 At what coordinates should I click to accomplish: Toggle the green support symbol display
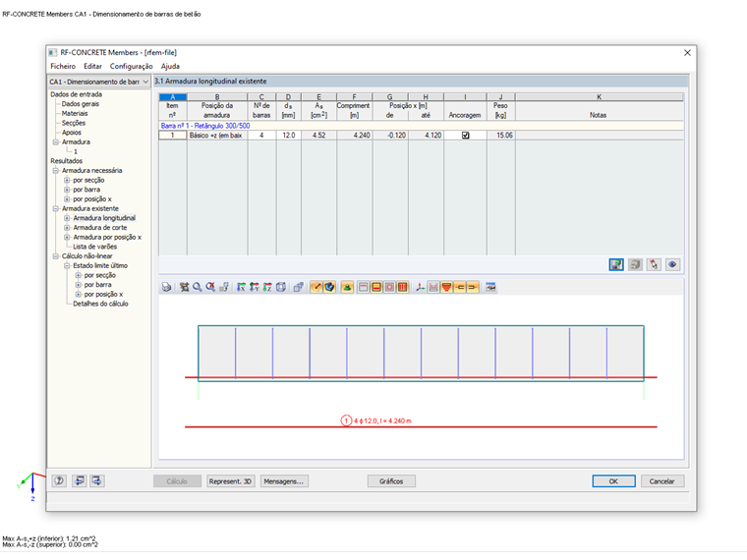[347, 287]
